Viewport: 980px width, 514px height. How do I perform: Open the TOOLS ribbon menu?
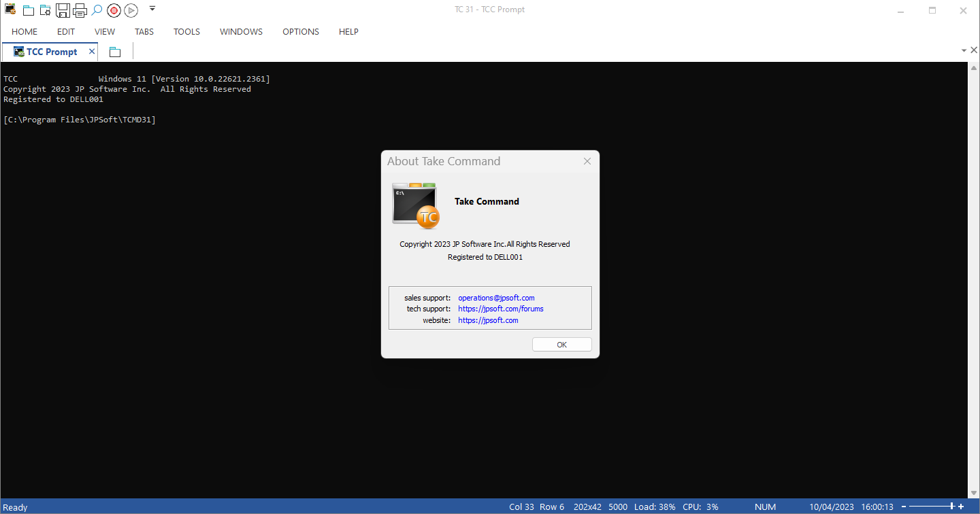(x=186, y=31)
